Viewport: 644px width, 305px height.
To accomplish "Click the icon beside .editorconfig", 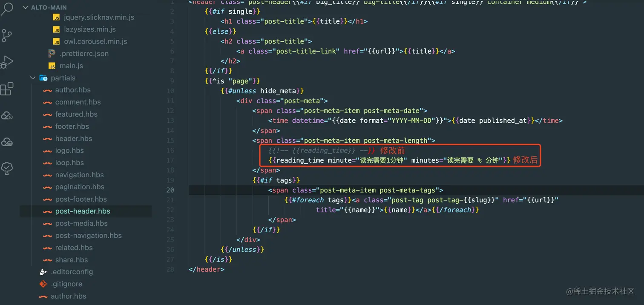I will [x=43, y=272].
